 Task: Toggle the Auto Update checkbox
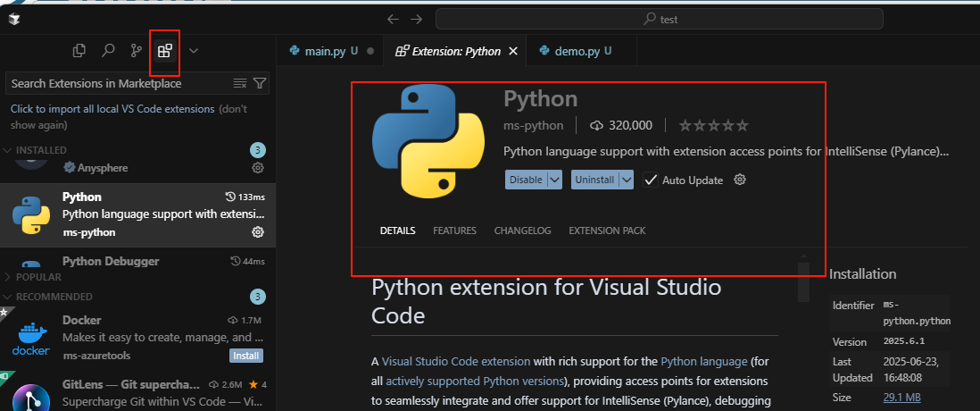point(651,180)
